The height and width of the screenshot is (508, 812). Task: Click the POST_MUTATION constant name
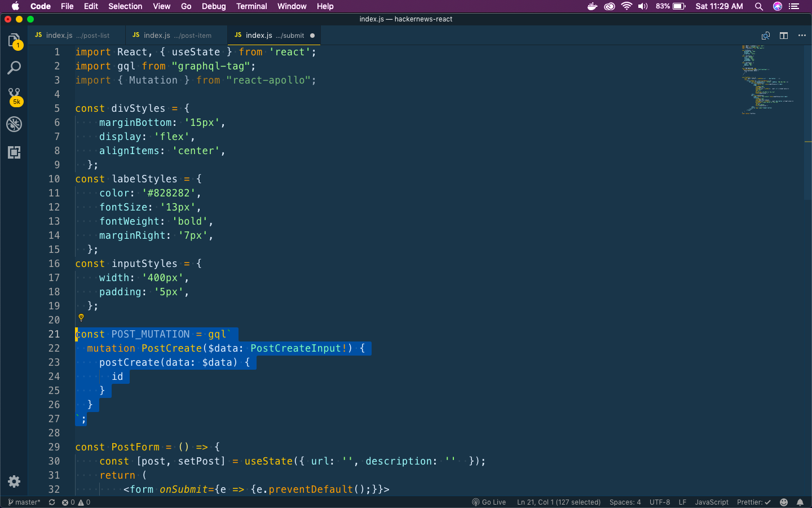tap(151, 334)
